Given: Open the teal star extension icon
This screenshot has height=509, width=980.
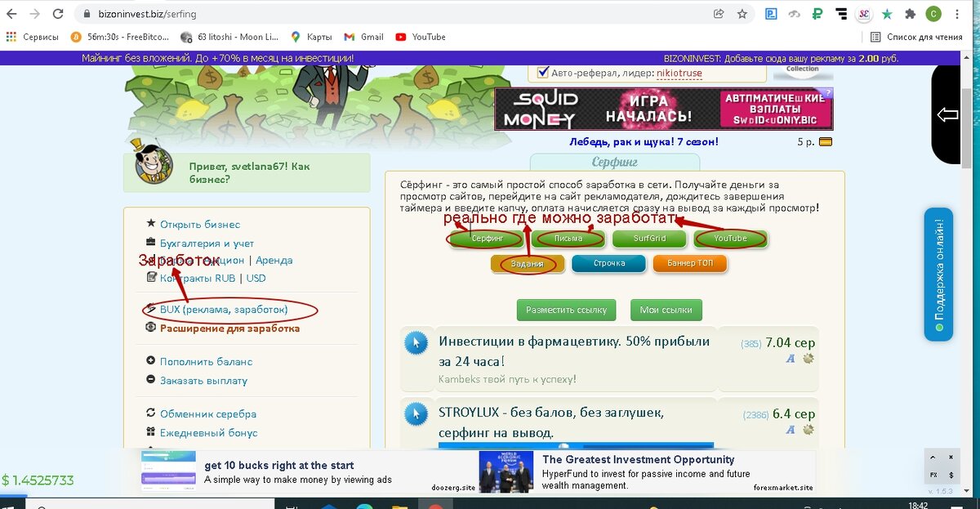Looking at the screenshot, I should pos(887,14).
